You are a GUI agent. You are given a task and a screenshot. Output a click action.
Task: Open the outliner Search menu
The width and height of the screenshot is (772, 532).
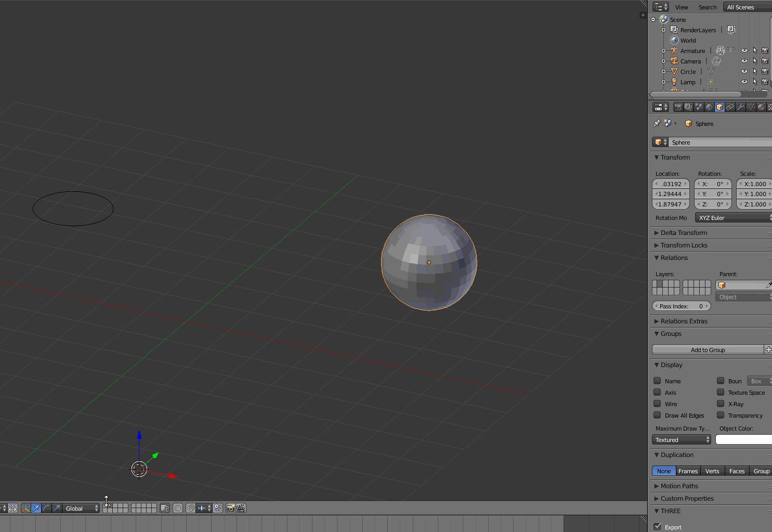(708, 7)
